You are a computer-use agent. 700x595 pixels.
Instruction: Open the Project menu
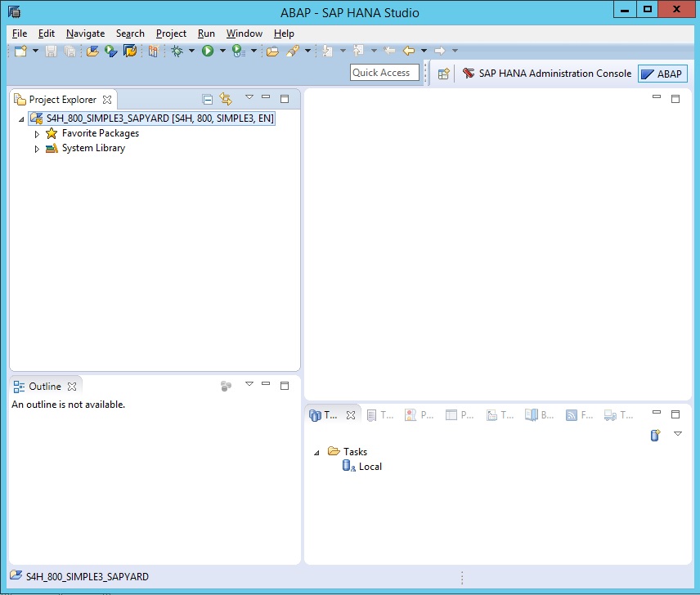[x=171, y=34]
